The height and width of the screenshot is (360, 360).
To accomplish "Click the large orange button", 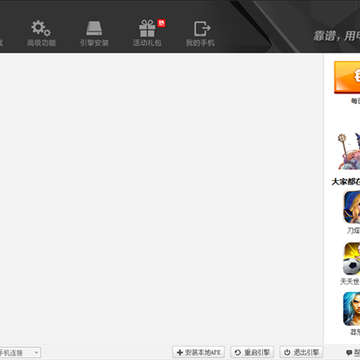I will tap(347, 77).
